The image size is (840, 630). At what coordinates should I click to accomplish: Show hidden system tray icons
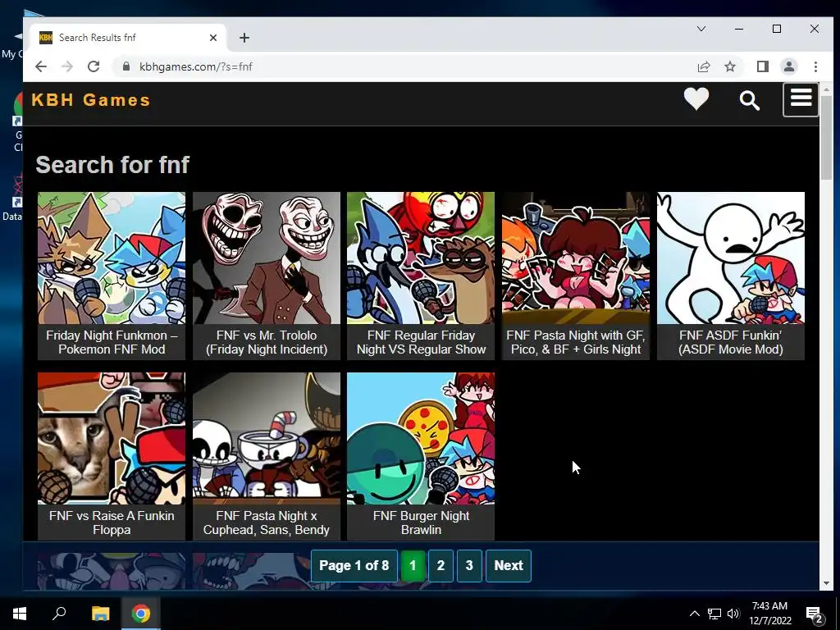tap(694, 614)
